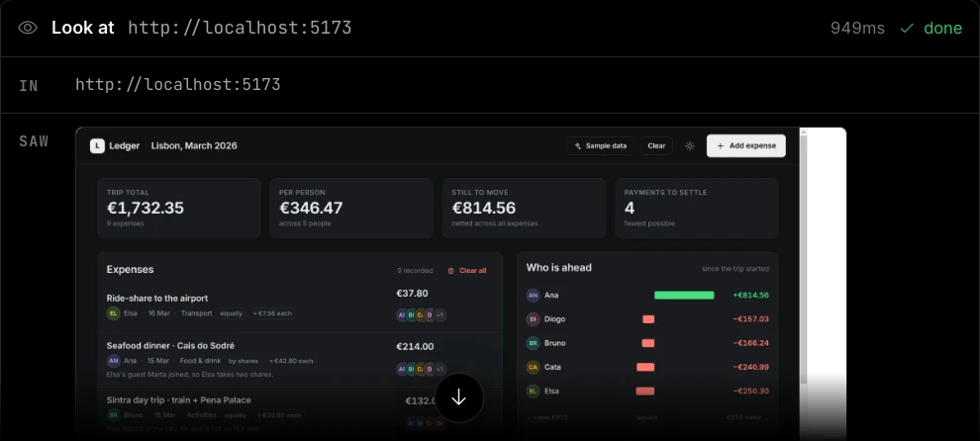The image size is (980, 441).
Task: Click the +€814.56 balance value
Action: pos(750,296)
